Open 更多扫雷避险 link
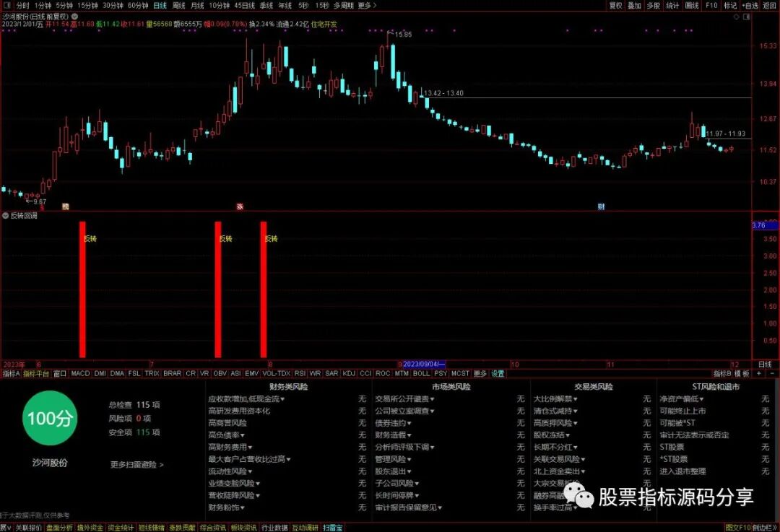The width and height of the screenshot is (780, 532). pyautogui.click(x=136, y=464)
